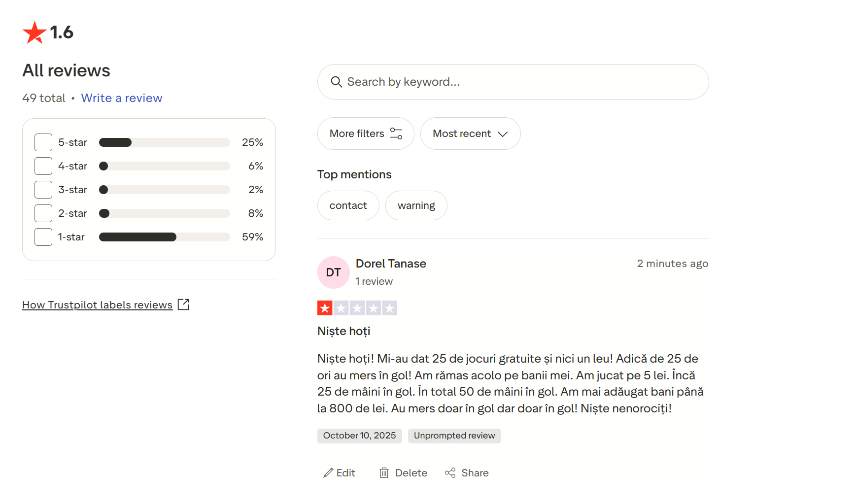Check the 1-star filter checkbox

[43, 237]
